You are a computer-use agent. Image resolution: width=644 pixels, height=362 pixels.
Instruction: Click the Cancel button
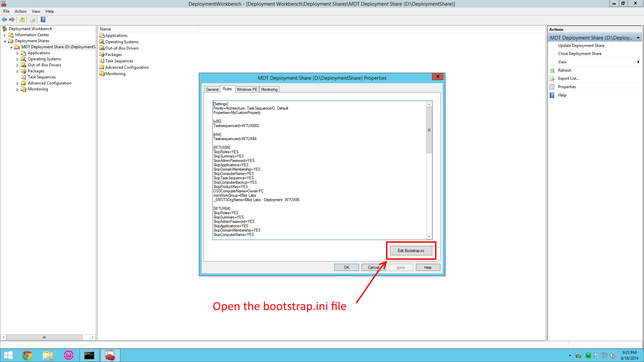pyautogui.click(x=374, y=267)
